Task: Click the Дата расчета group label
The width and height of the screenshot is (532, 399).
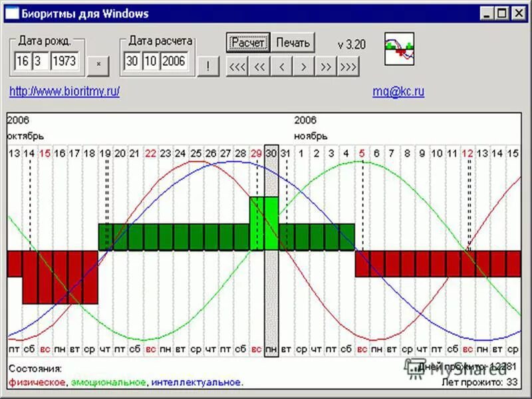Action: click(x=160, y=41)
